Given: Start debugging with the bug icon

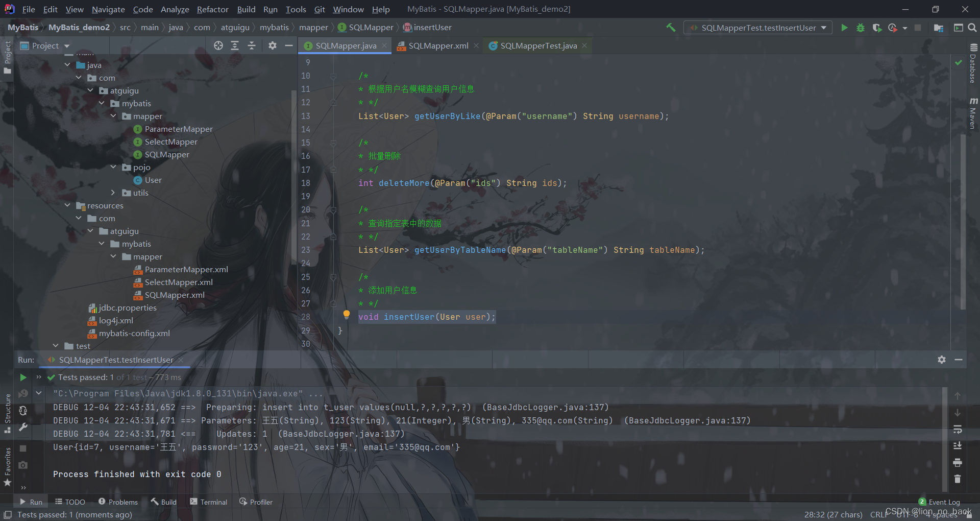Looking at the screenshot, I should [x=861, y=28].
